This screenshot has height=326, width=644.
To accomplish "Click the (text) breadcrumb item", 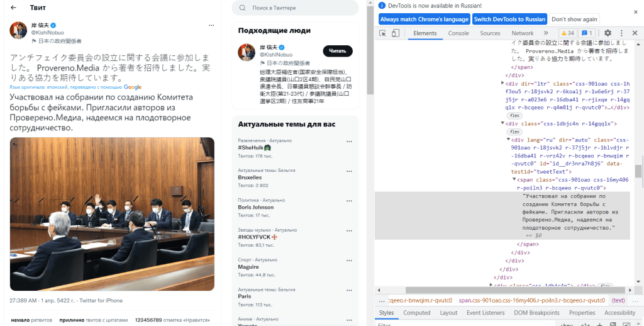I will click(x=618, y=301).
